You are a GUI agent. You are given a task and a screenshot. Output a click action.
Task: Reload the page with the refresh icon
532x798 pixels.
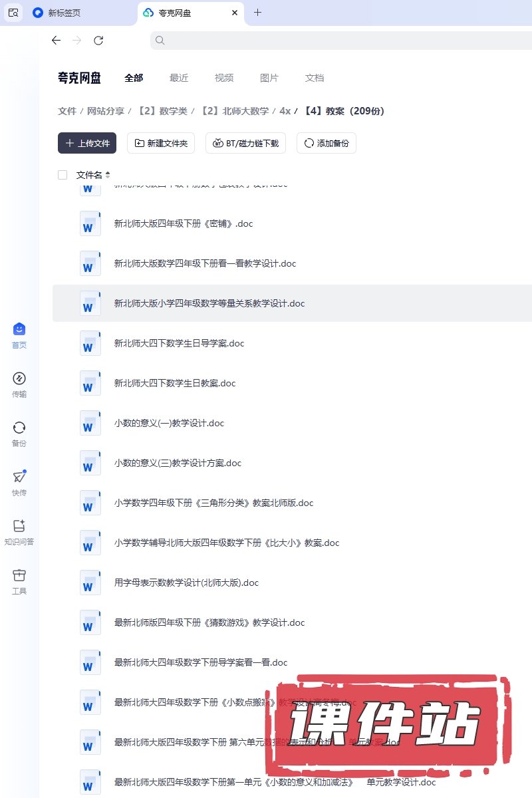pos(98,41)
